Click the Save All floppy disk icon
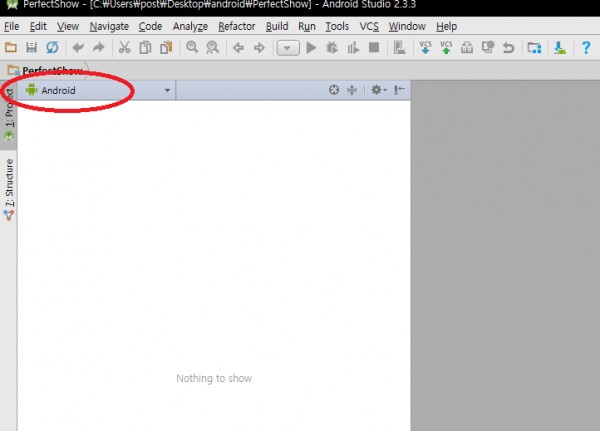The height and width of the screenshot is (431, 600). (31, 47)
